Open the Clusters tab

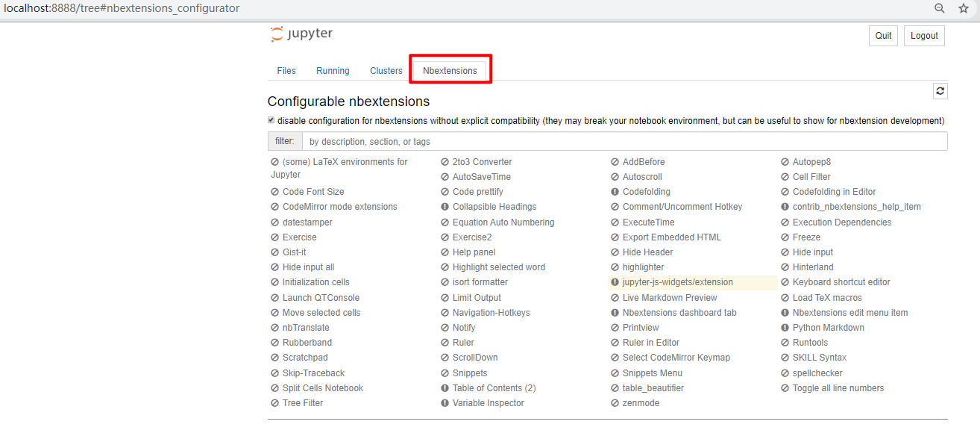(386, 71)
